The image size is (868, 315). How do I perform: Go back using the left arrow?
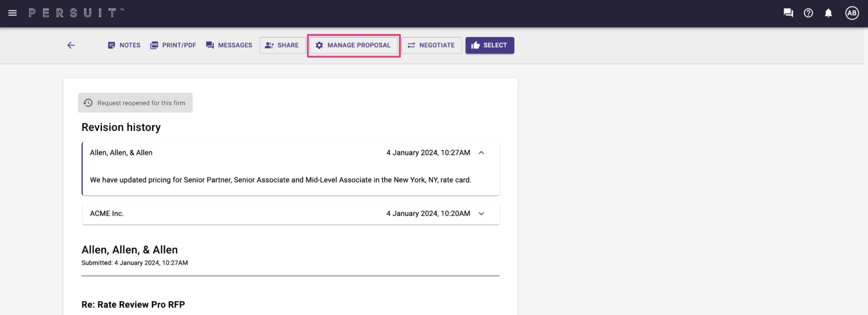click(71, 45)
